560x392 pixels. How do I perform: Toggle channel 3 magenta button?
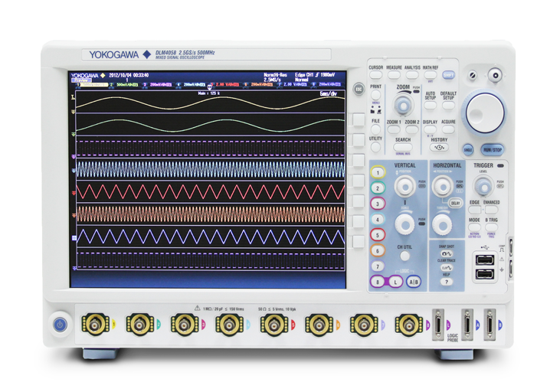click(x=378, y=204)
